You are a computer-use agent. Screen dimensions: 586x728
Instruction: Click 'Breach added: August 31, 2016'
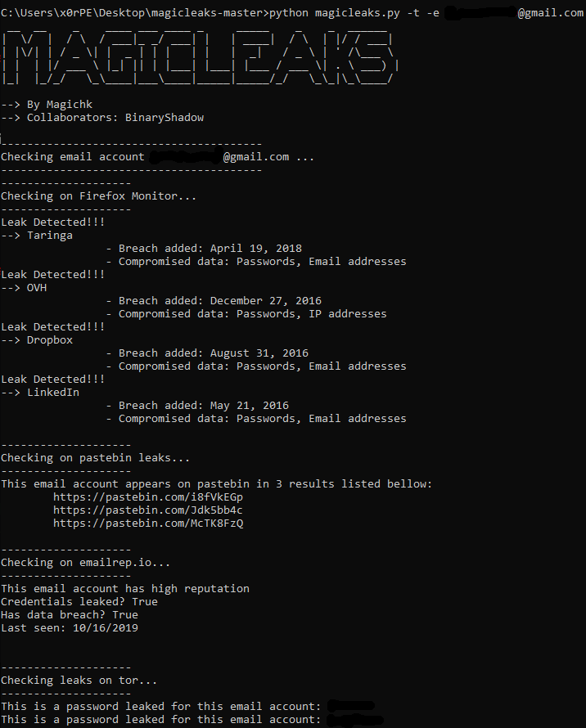(x=214, y=353)
